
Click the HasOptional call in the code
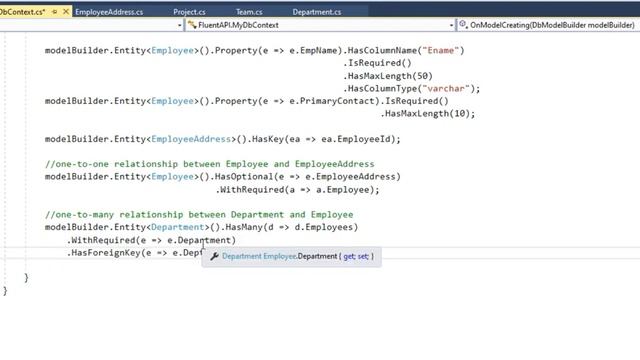click(244, 177)
